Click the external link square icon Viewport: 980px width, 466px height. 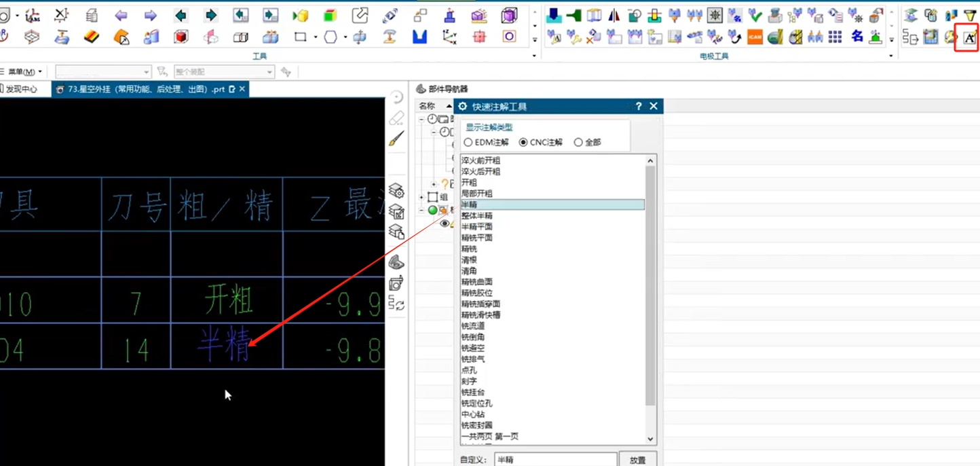(x=360, y=15)
